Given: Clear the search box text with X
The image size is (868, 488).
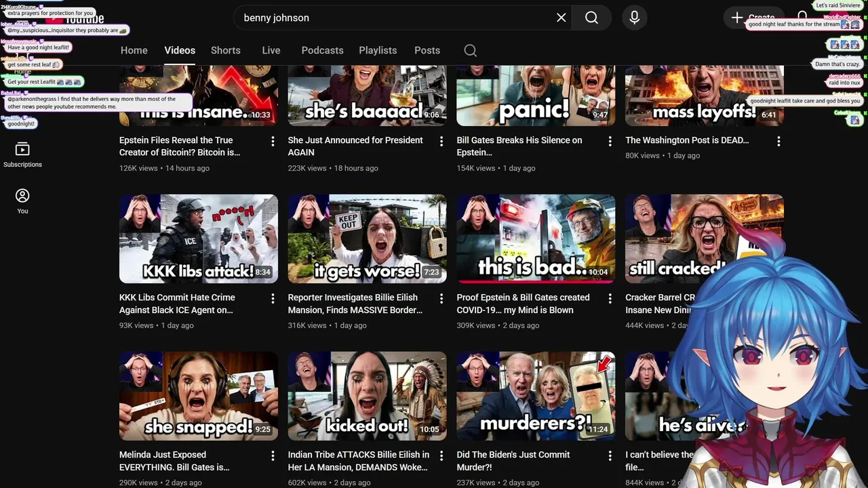Looking at the screenshot, I should 561,18.
